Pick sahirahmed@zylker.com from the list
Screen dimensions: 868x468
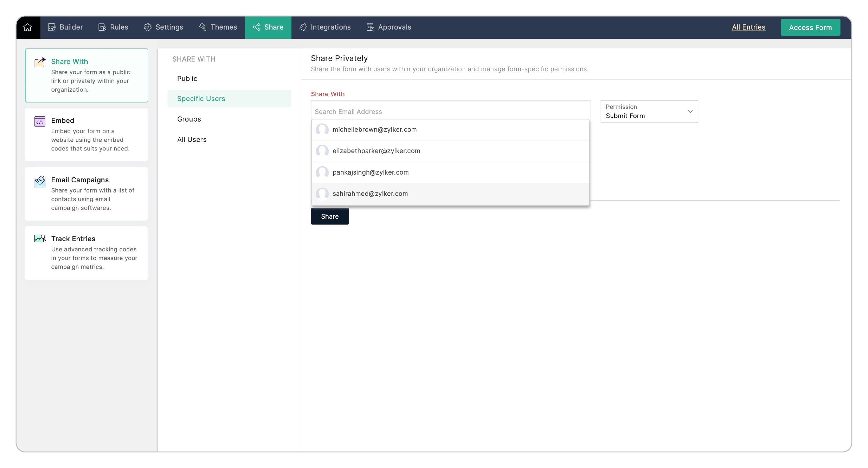(x=370, y=193)
